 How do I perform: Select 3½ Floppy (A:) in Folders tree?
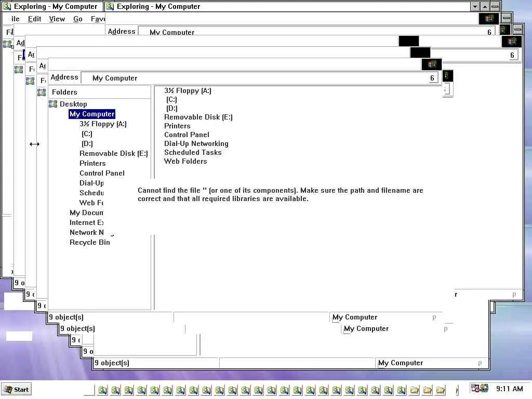[103, 124]
